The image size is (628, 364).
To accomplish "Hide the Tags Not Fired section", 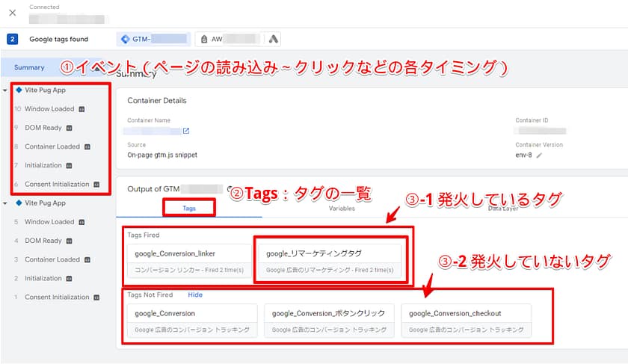I will (x=195, y=294).
